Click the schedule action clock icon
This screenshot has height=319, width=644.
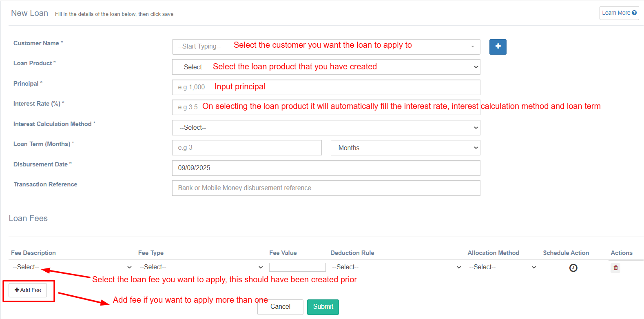click(x=573, y=268)
